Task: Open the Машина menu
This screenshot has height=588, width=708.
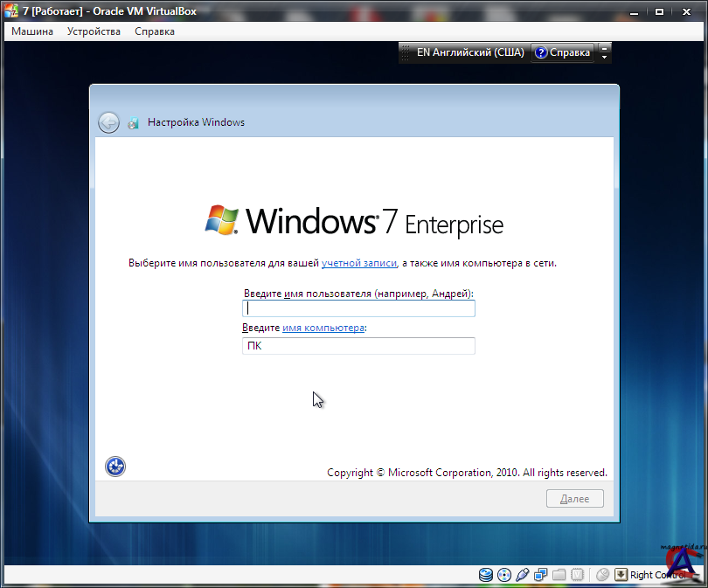Action: click(32, 31)
